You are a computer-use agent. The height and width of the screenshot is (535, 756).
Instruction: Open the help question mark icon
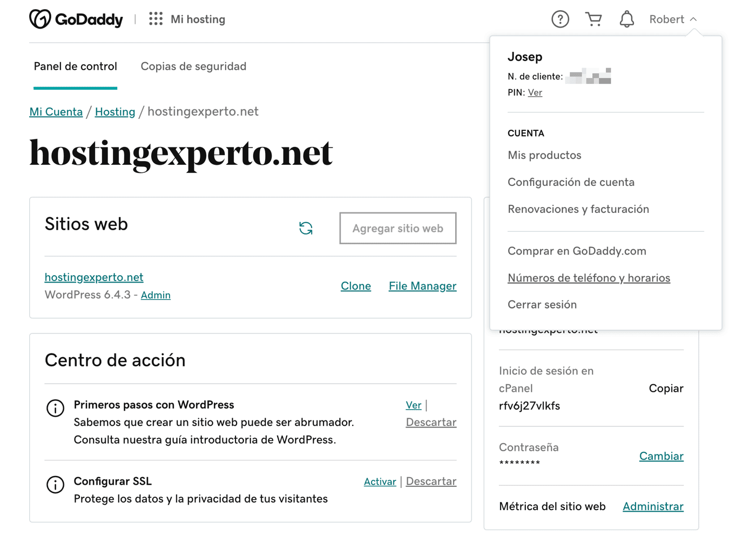560,19
